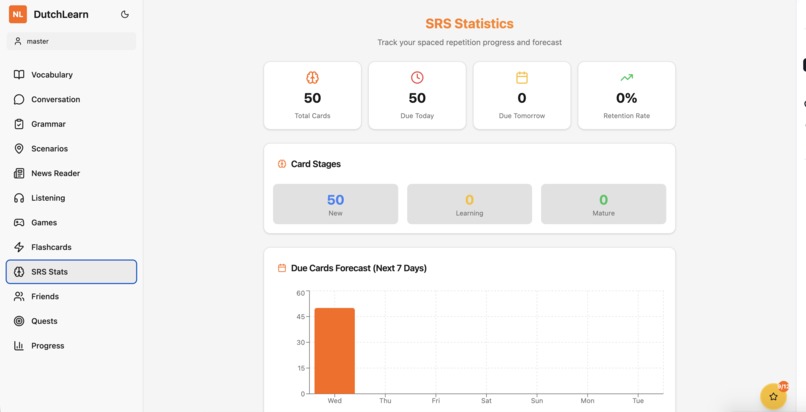Image resolution: width=806 pixels, height=412 pixels.
Task: Select the SRS Stats sidebar item
Action: (x=71, y=272)
